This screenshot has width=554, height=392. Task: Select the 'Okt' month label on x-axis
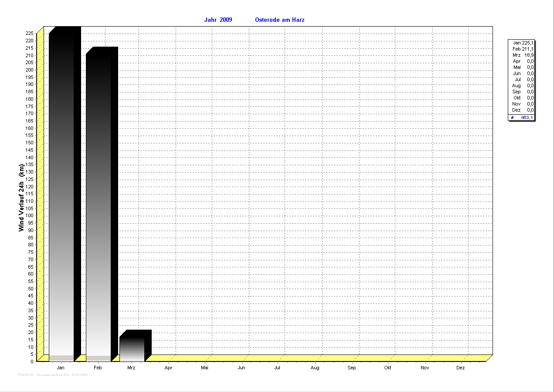(x=387, y=368)
